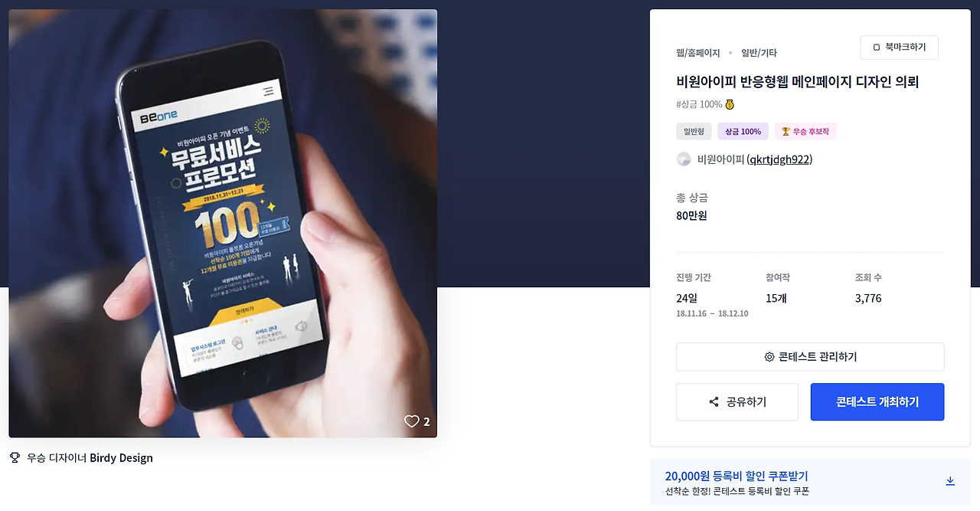
Task: Toggle the 북마크하기 bookmark button
Action: [x=899, y=47]
